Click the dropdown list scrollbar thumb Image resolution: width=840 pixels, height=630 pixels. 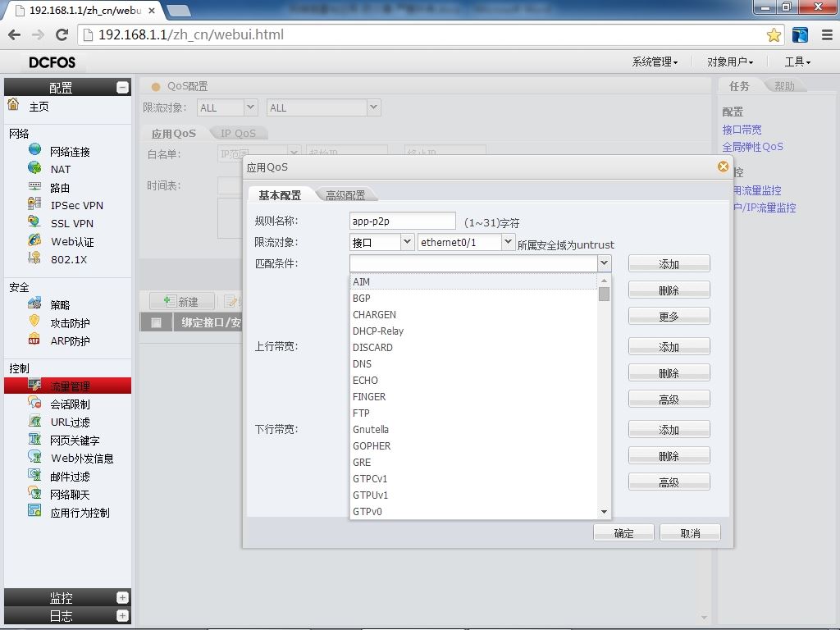(604, 294)
